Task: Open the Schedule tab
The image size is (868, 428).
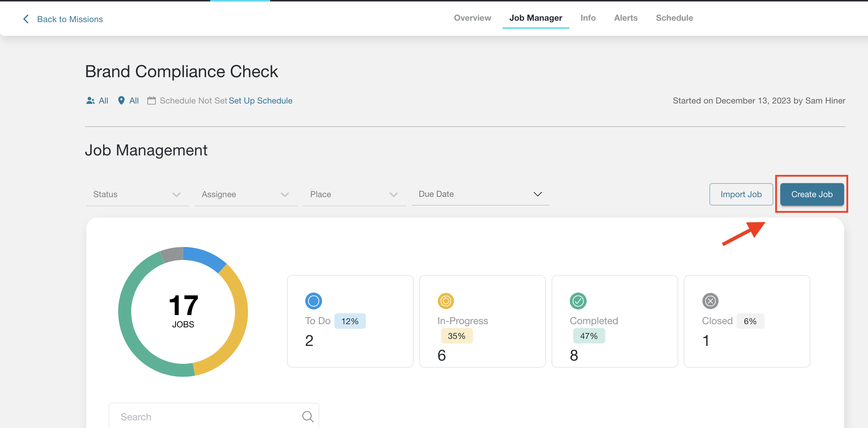Action: [x=674, y=18]
